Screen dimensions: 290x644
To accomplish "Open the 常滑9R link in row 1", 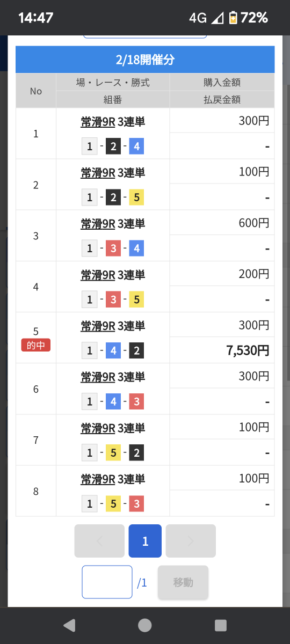I will 98,122.
